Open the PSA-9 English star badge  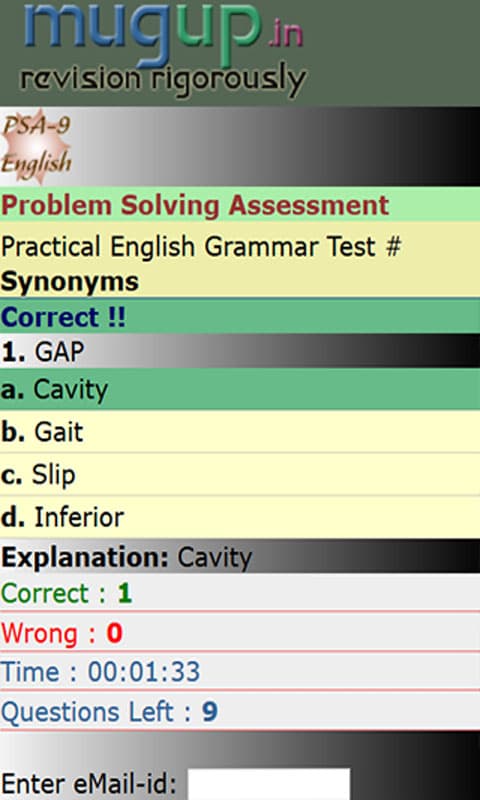point(36,147)
